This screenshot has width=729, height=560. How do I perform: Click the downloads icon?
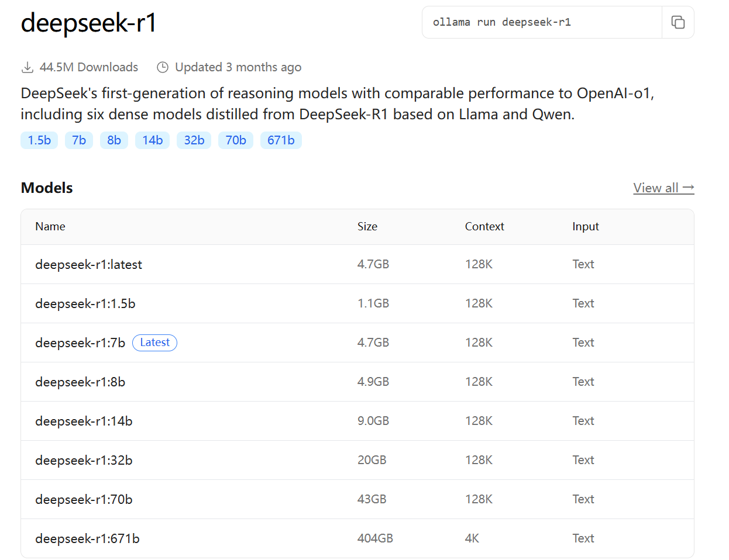tap(27, 67)
